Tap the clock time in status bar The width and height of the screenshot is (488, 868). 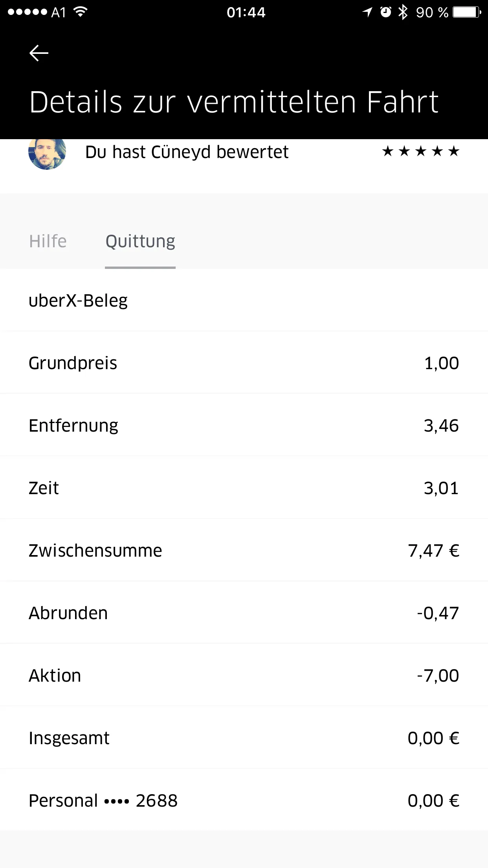(246, 12)
